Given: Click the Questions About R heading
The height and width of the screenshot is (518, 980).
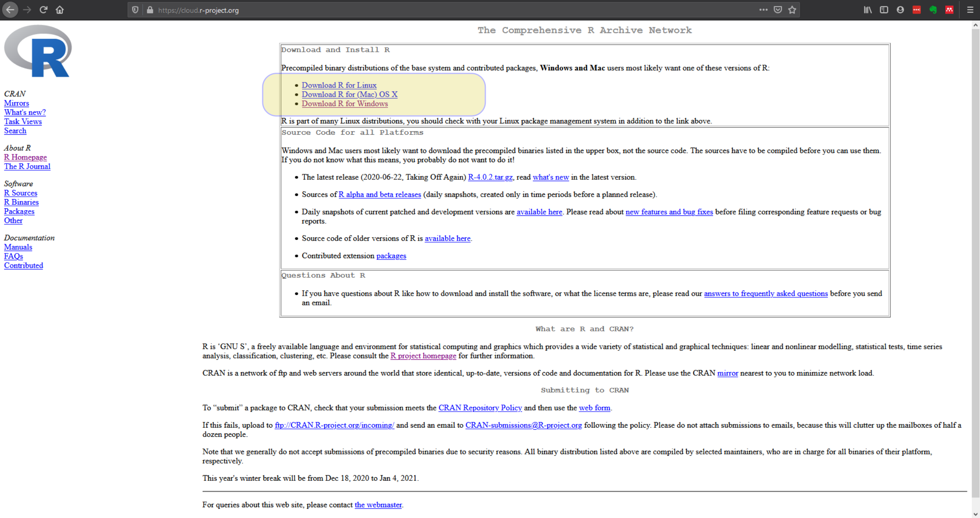Looking at the screenshot, I should click(323, 275).
